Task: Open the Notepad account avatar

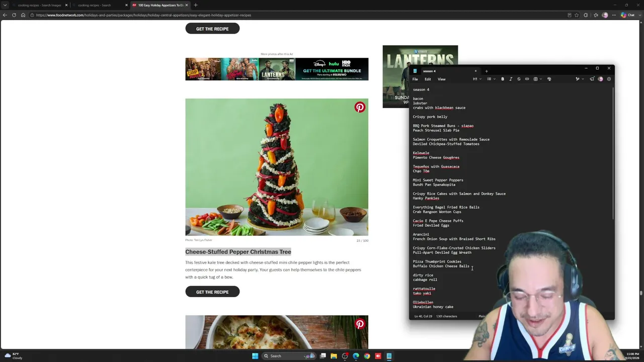Action: tap(600, 79)
